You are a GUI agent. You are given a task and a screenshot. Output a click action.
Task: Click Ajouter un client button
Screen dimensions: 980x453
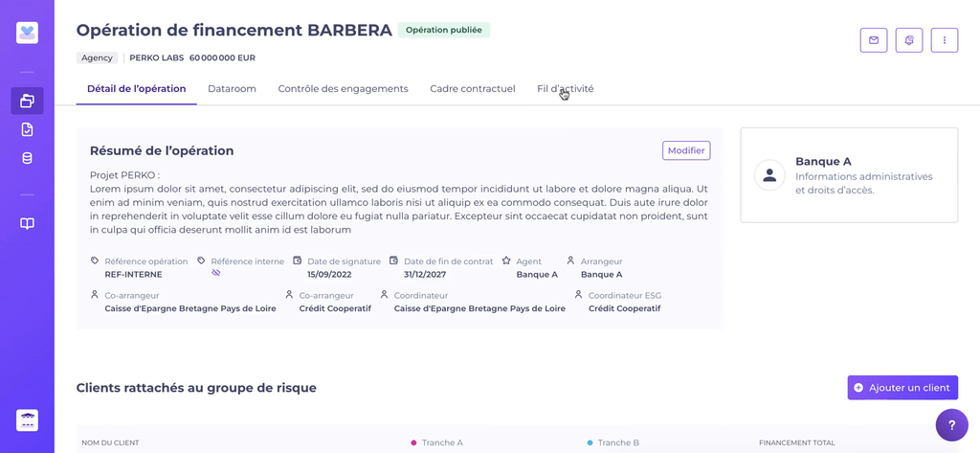902,388
